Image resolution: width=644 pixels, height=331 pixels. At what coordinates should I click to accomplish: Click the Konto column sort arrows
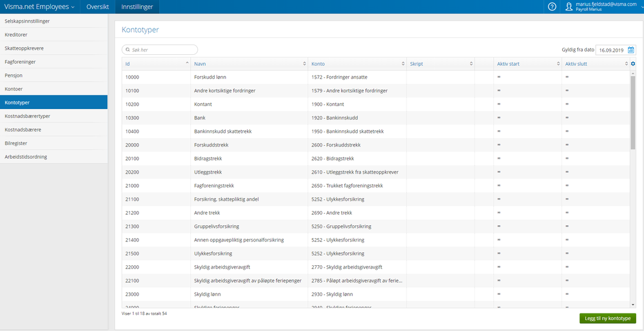pos(403,64)
